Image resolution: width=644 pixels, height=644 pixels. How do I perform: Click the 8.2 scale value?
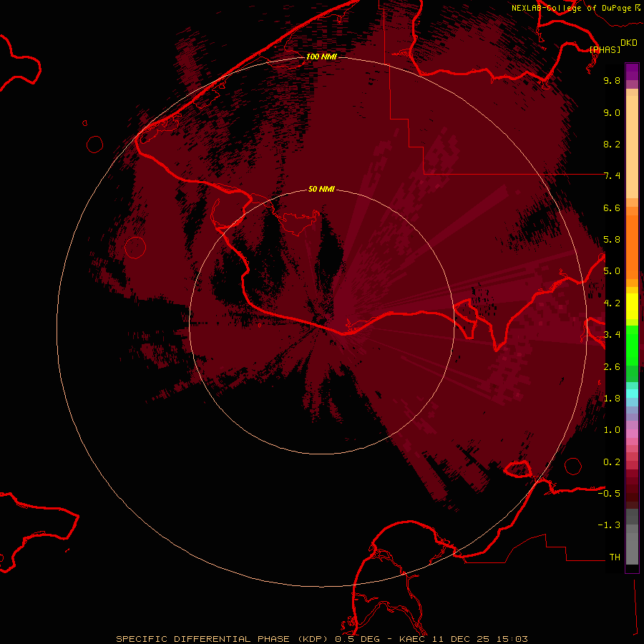point(612,144)
